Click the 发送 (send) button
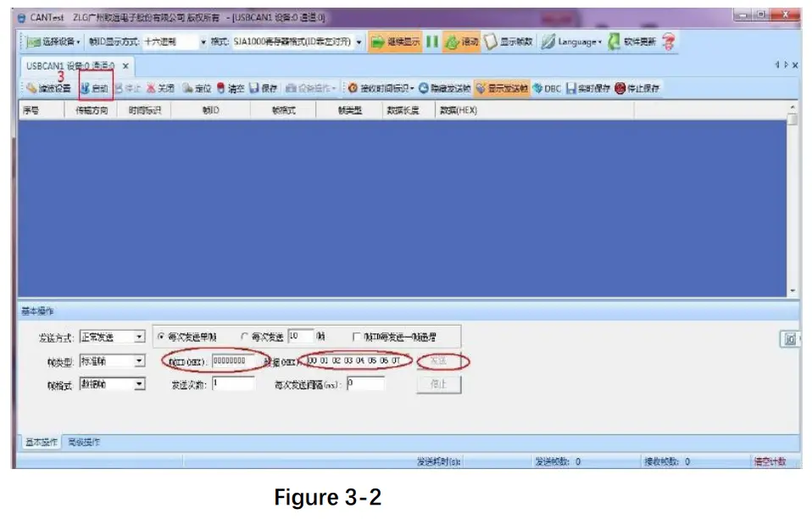The width and height of the screenshot is (812, 525). 438,360
